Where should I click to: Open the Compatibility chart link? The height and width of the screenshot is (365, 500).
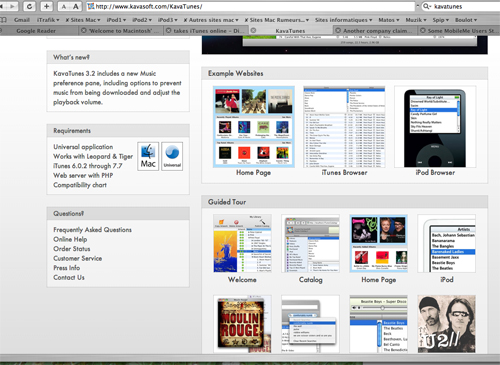pos(80,185)
